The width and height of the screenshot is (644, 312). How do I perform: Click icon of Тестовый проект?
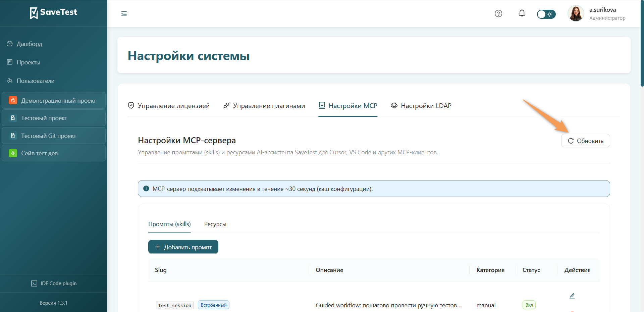(13, 118)
